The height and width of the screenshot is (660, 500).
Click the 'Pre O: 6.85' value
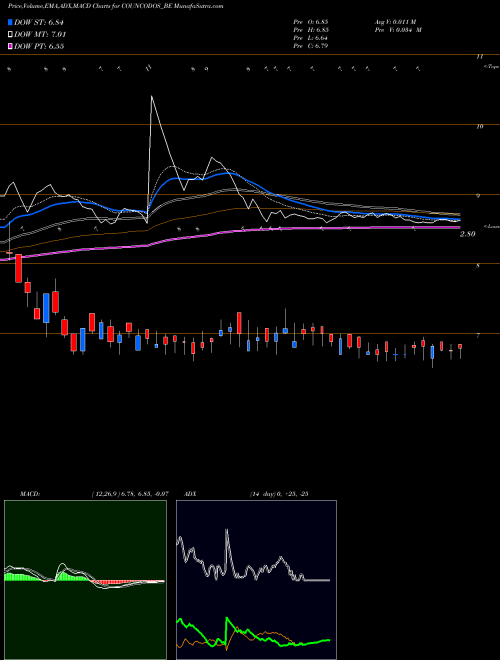[311, 21]
